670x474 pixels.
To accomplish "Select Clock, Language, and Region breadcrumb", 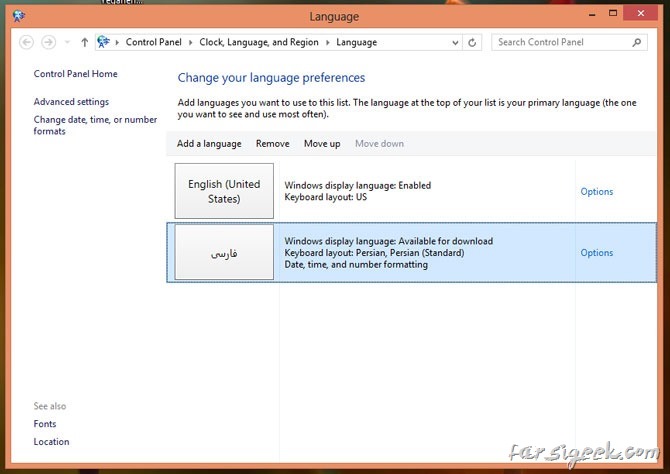I will click(259, 42).
